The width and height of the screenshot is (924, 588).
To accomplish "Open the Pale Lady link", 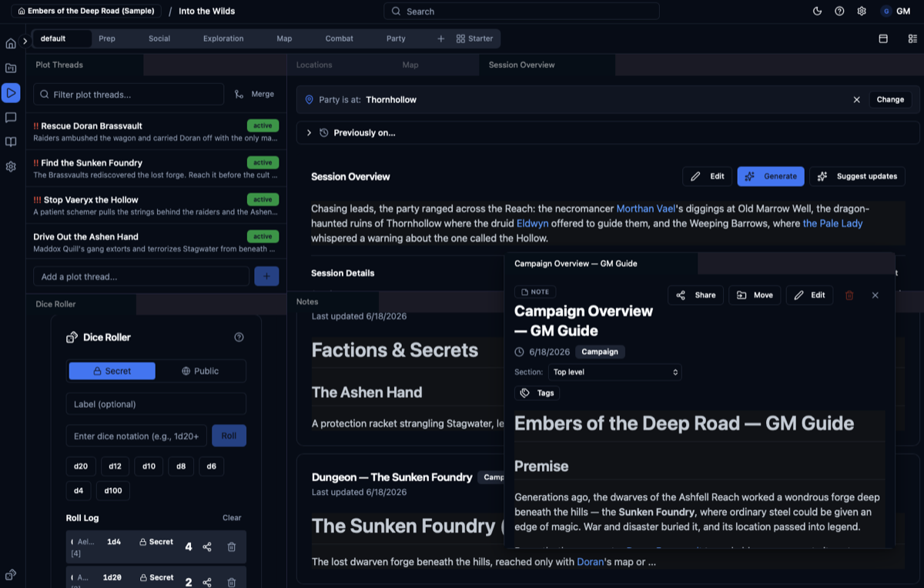I will coord(832,223).
